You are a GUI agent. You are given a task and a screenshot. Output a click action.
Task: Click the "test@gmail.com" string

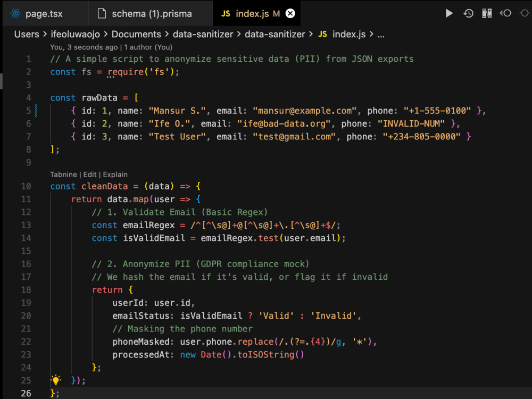pyautogui.click(x=294, y=137)
